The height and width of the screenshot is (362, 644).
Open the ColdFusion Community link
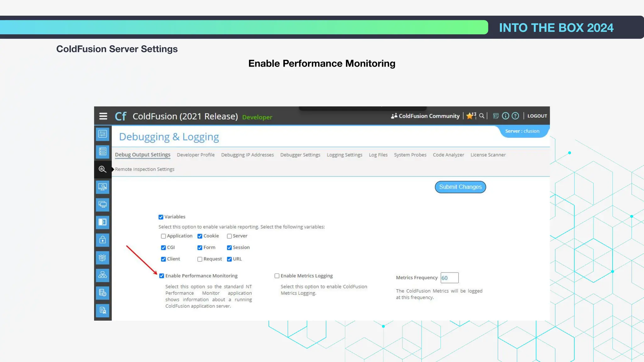[x=429, y=116]
